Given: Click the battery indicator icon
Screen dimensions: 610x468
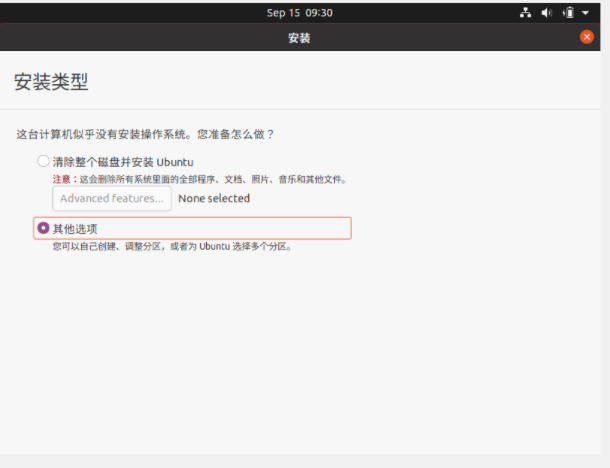Looking at the screenshot, I should 568,13.
